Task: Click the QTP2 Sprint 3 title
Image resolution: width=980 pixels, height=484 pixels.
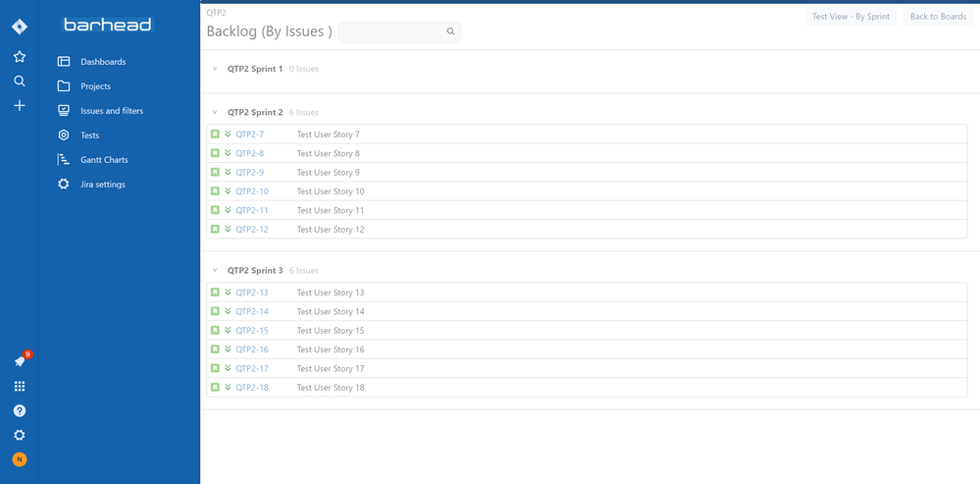Action: click(255, 271)
